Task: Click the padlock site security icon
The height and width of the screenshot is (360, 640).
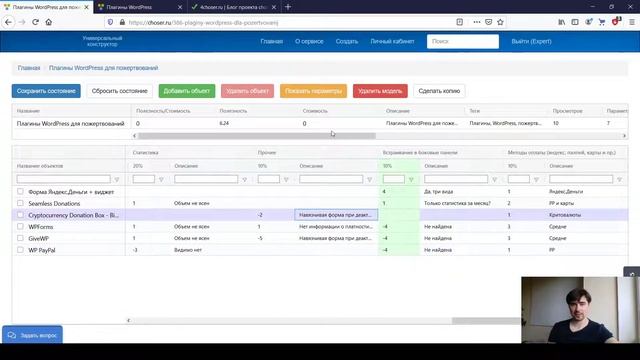Action: click(122, 22)
